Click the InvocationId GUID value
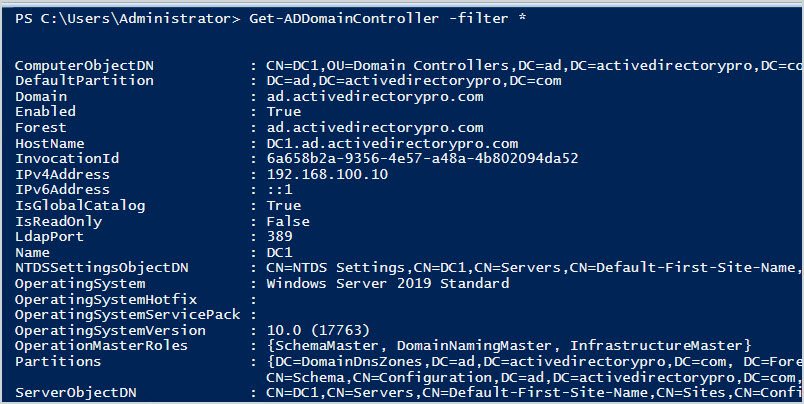804x404 pixels. point(422,159)
